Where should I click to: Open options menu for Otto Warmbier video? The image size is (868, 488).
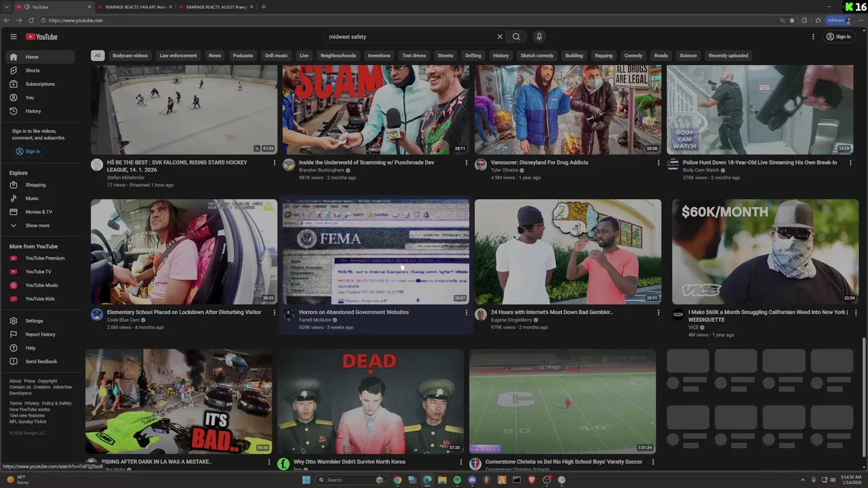(461, 462)
